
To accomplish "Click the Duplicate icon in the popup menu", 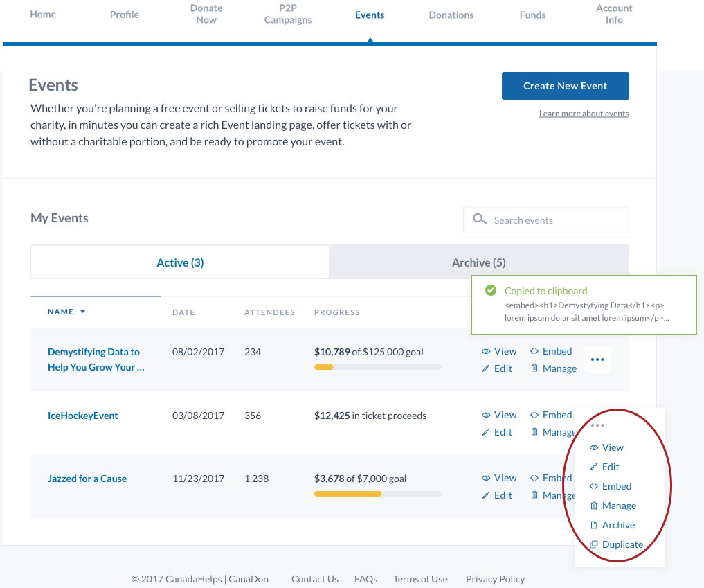I will coord(593,544).
